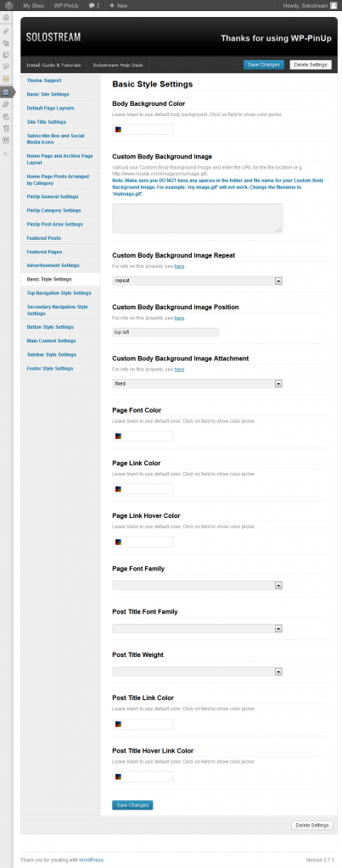Select Top Navigation Style Settings tab

click(x=59, y=292)
